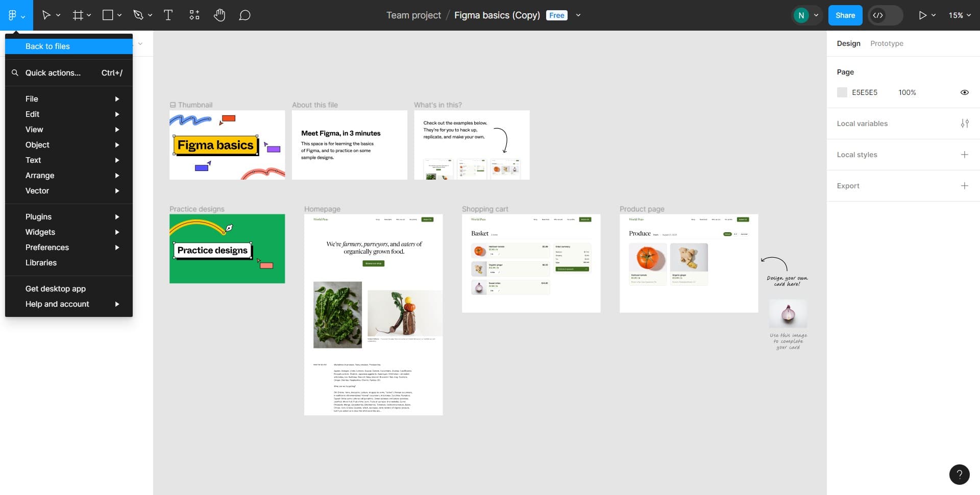
Task: Switch to the Prototype tab
Action: coord(887,43)
